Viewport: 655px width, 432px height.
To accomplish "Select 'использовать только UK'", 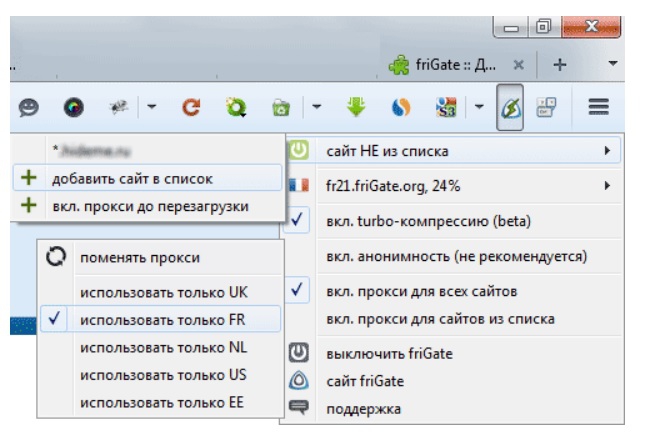I will pyautogui.click(x=161, y=292).
